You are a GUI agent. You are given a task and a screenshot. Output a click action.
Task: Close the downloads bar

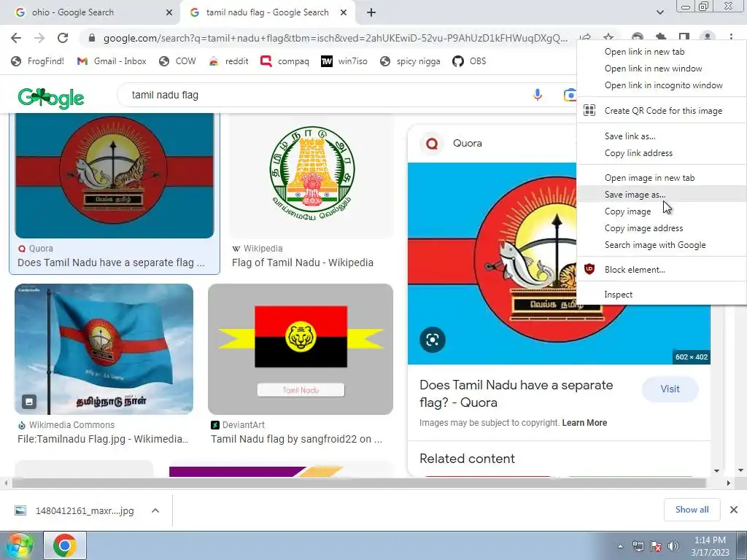(x=734, y=510)
